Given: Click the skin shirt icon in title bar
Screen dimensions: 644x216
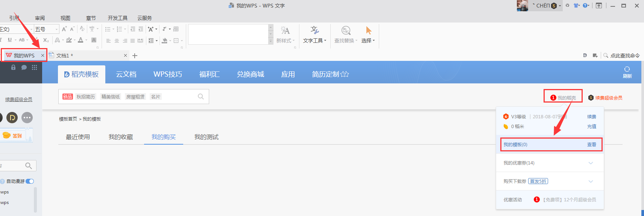Looking at the screenshot, I should 576,6.
